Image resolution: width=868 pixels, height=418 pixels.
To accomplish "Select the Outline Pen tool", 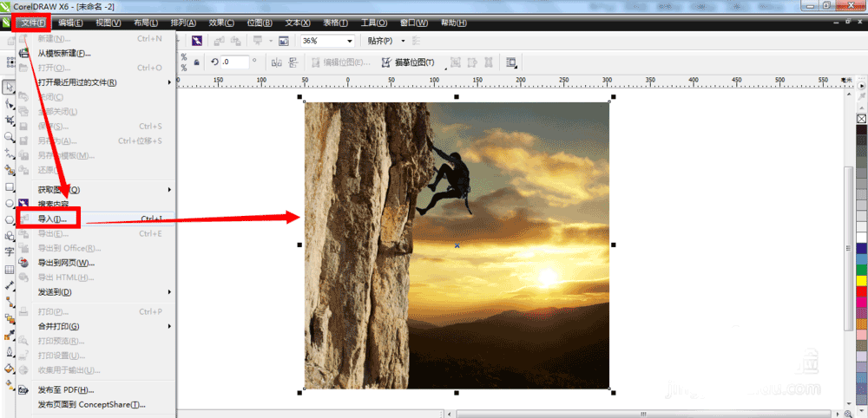I will pos(9,351).
